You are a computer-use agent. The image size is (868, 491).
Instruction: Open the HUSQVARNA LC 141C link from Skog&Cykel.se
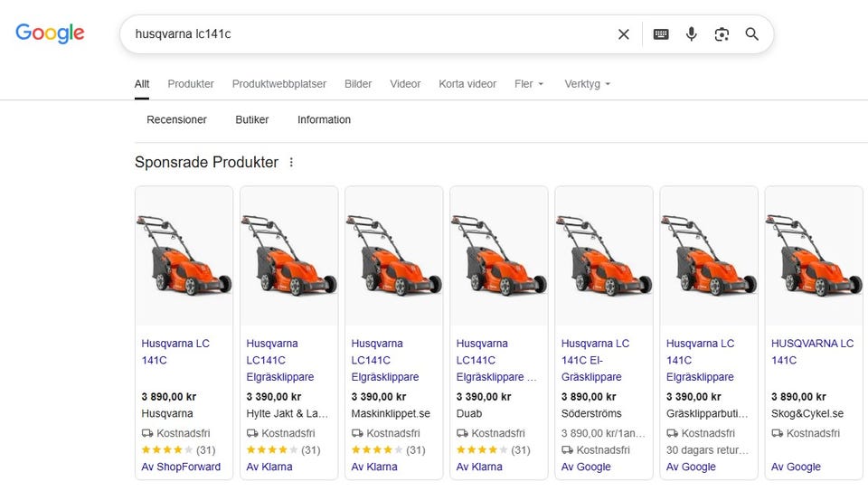pos(812,352)
